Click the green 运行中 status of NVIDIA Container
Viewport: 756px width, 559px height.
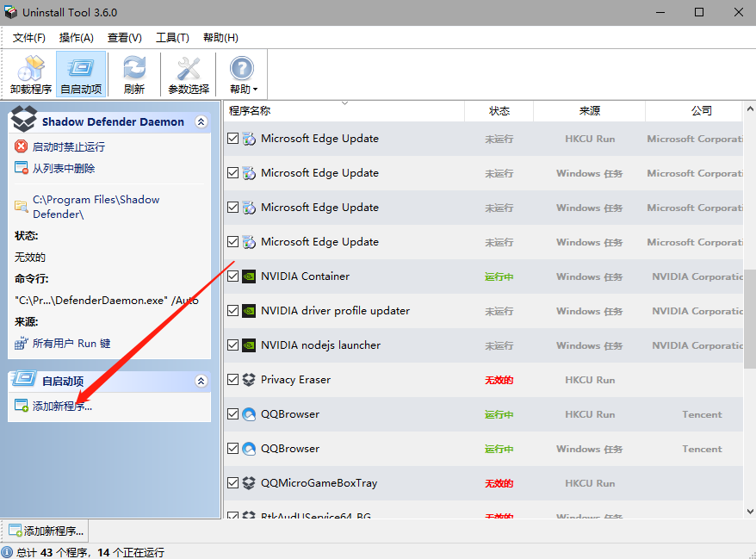pos(499,276)
